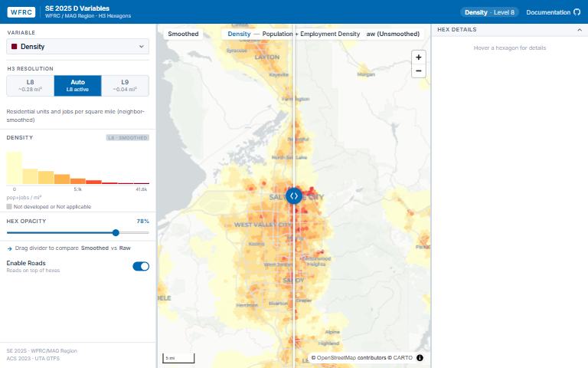Click 'Hover a hexagon for details' text

click(x=510, y=48)
